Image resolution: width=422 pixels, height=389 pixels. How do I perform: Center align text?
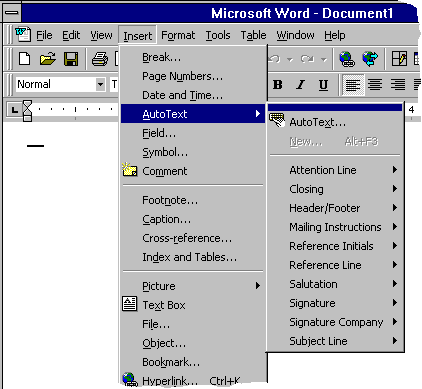click(x=375, y=85)
